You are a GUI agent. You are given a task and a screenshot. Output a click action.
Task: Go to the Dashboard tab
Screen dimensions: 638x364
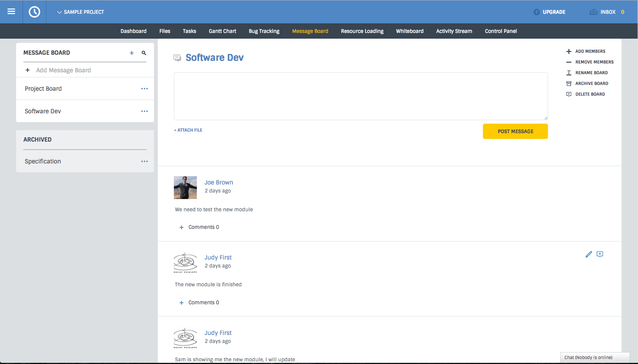(133, 31)
